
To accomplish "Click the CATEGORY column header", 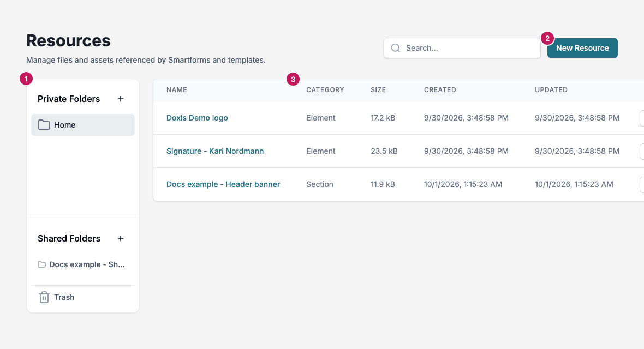I will [x=325, y=90].
